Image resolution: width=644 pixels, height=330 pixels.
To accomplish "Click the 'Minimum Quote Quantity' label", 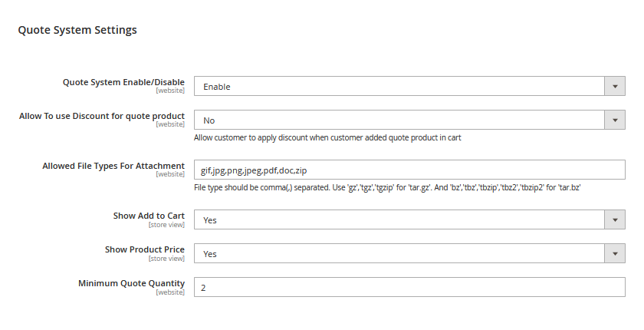I will [x=131, y=283].
